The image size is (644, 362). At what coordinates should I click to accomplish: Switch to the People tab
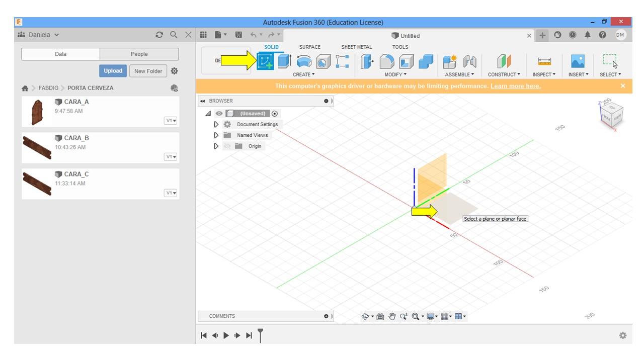point(139,54)
